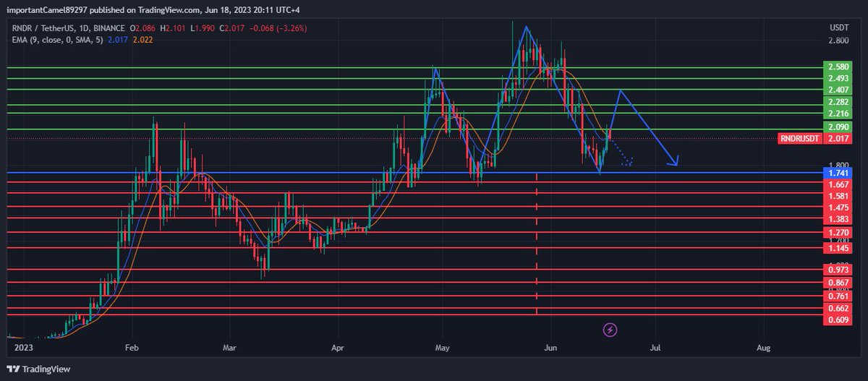The width and height of the screenshot is (868, 381).
Task: Select the green 2.216 price level label
Action: 838,114
